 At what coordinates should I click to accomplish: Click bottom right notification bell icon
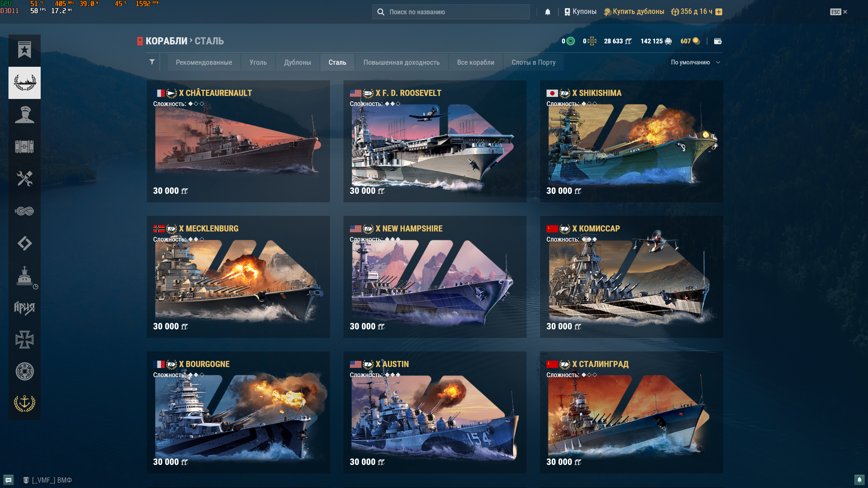pyautogui.click(x=859, y=480)
